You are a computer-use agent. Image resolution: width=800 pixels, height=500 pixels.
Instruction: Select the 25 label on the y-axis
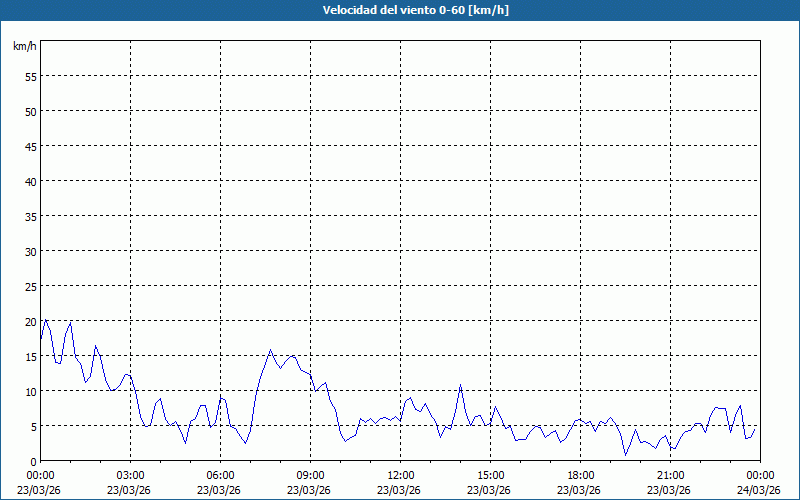tap(30, 286)
